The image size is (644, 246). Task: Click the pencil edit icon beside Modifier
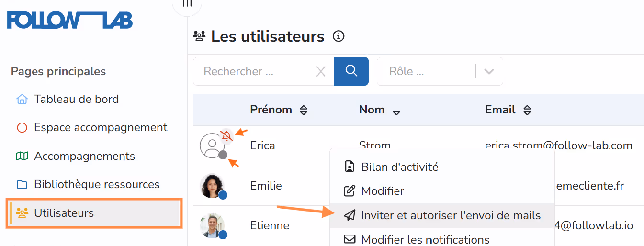(350, 191)
